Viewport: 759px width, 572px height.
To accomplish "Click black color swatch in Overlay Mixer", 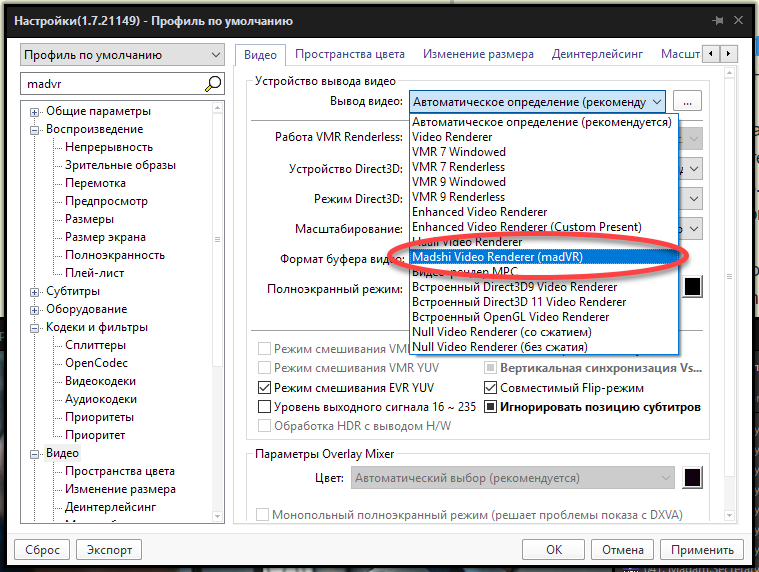I will click(691, 478).
